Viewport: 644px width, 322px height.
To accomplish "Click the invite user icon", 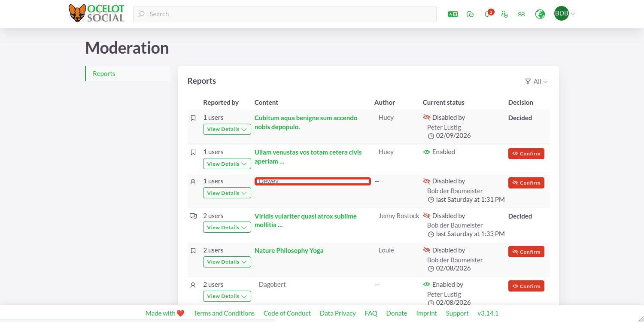I will [504, 14].
